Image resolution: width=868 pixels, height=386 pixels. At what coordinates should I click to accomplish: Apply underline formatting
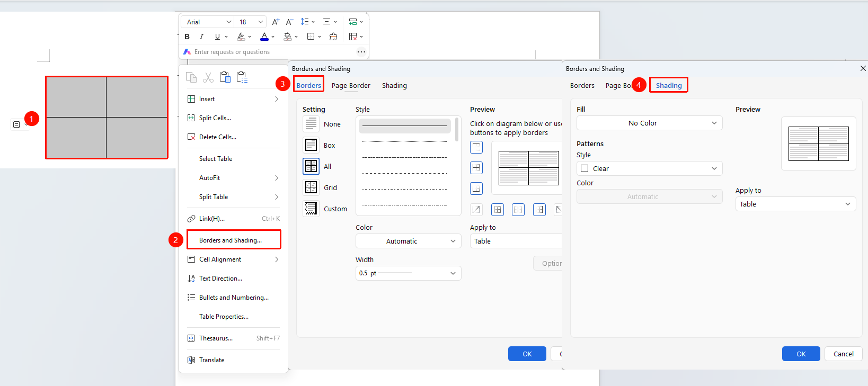click(x=217, y=37)
